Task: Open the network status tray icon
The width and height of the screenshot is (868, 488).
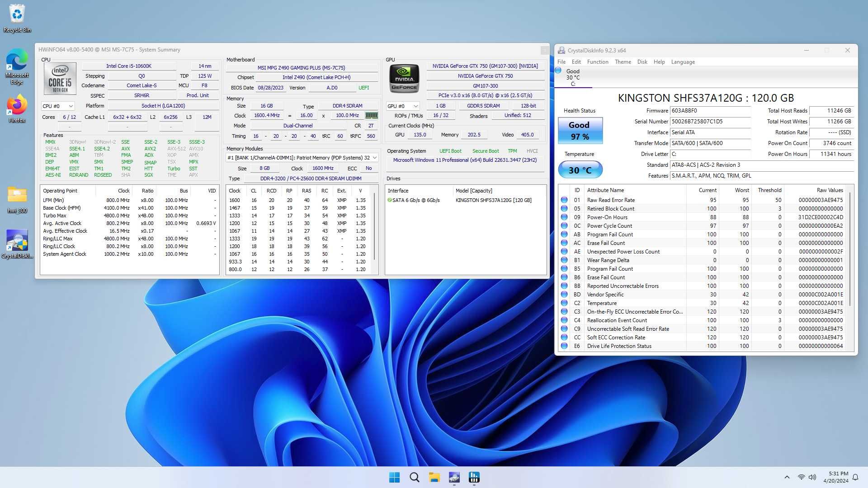Action: coord(801,477)
